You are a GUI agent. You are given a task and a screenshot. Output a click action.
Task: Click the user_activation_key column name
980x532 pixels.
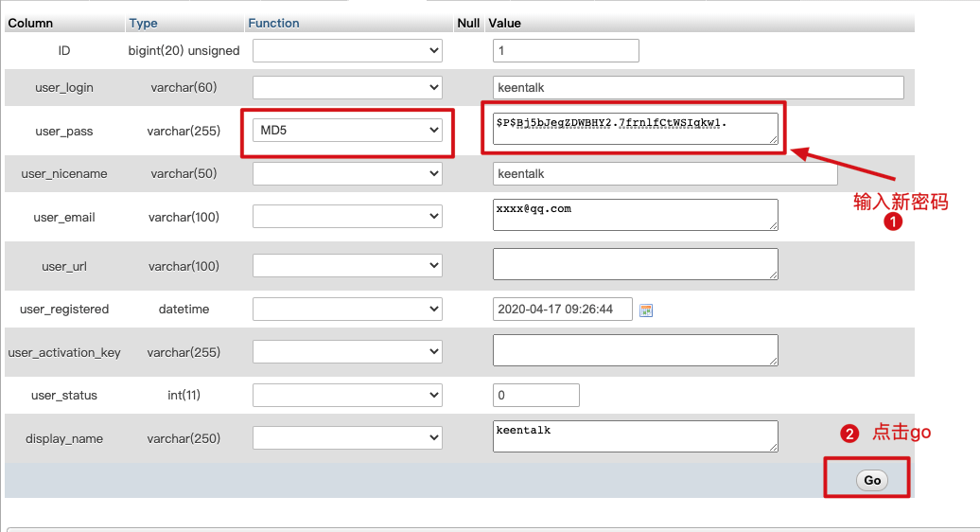tap(63, 352)
